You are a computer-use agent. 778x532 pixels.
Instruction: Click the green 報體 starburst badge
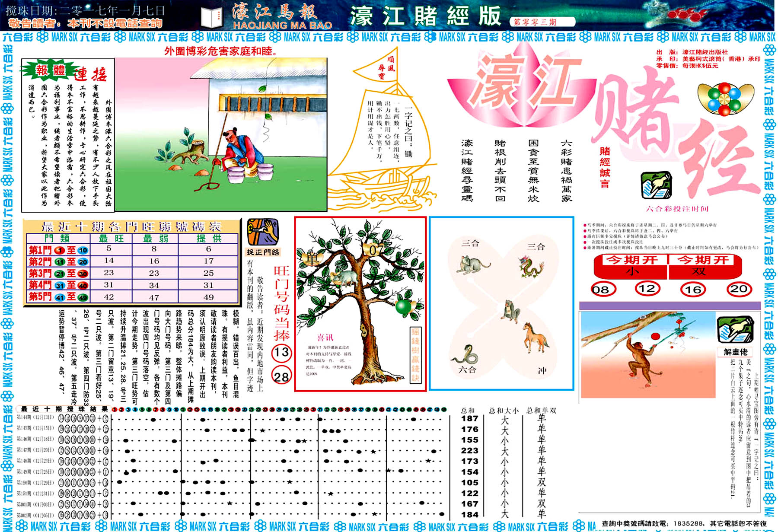click(x=50, y=70)
